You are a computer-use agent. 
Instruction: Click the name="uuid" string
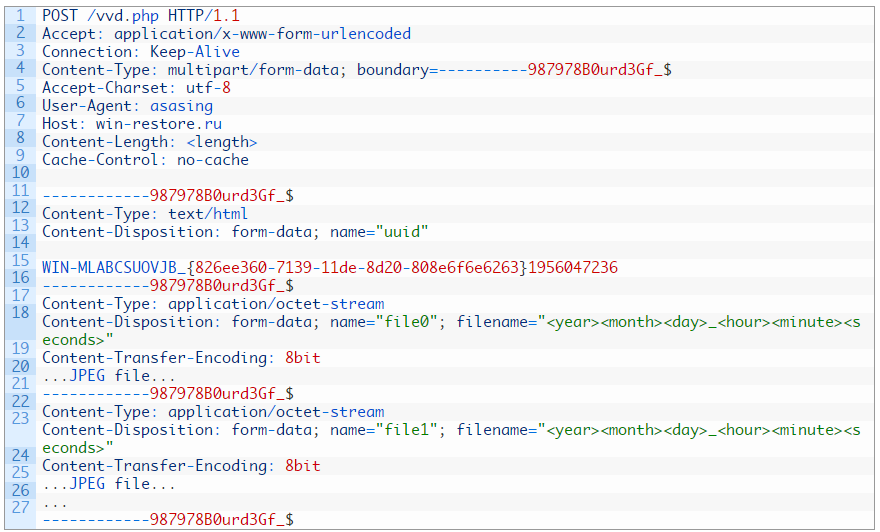pyautogui.click(x=379, y=232)
